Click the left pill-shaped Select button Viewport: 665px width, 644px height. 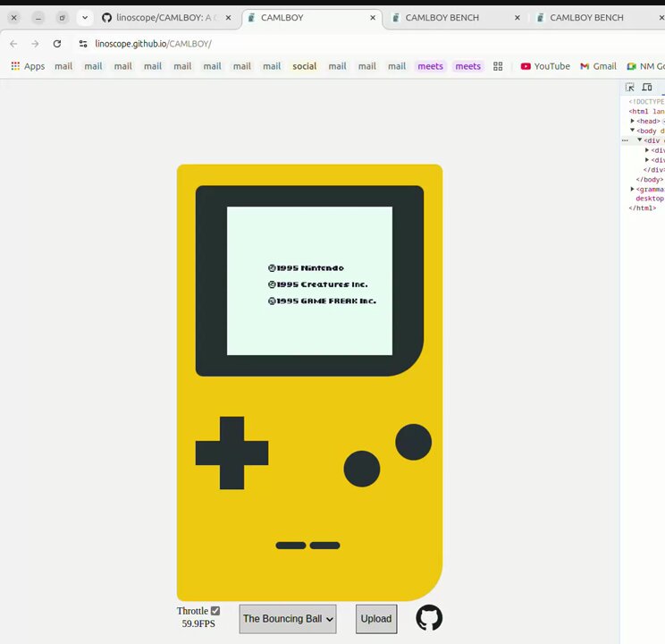click(x=291, y=546)
